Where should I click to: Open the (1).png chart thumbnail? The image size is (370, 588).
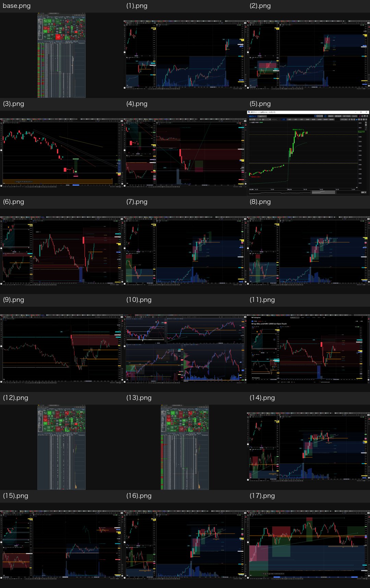[x=185, y=55]
